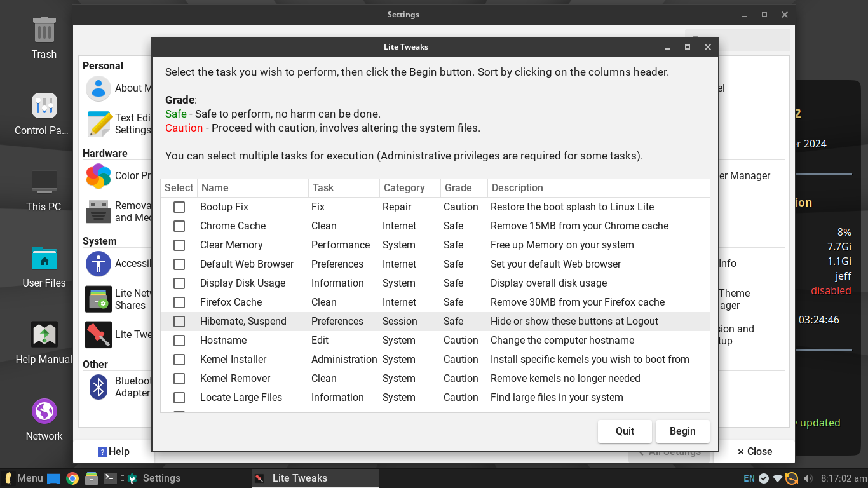Open the User Files desktop folder
Image resolution: width=868 pixels, height=488 pixels.
click(44, 259)
